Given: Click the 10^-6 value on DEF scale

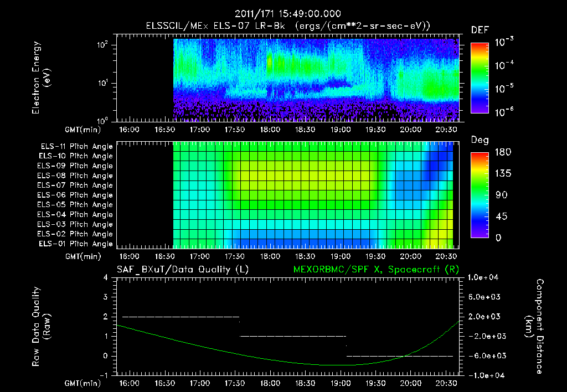Looking at the screenshot, I should tap(504, 112).
